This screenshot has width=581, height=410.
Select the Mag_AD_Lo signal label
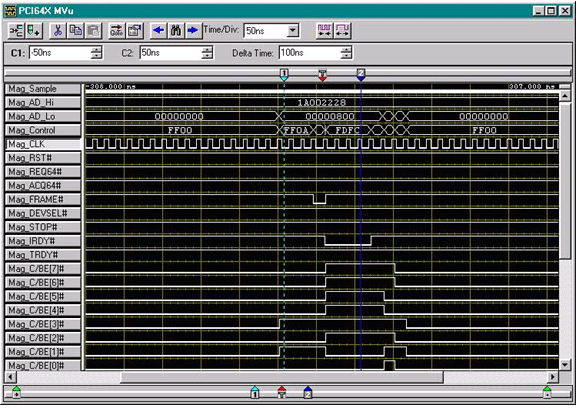pyautogui.click(x=43, y=117)
